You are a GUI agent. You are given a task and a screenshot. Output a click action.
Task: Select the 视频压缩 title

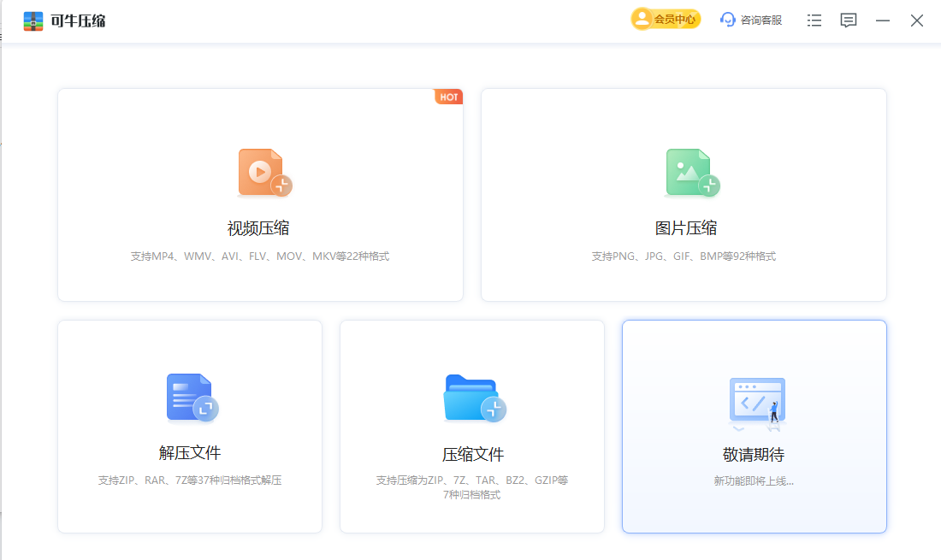(x=258, y=228)
